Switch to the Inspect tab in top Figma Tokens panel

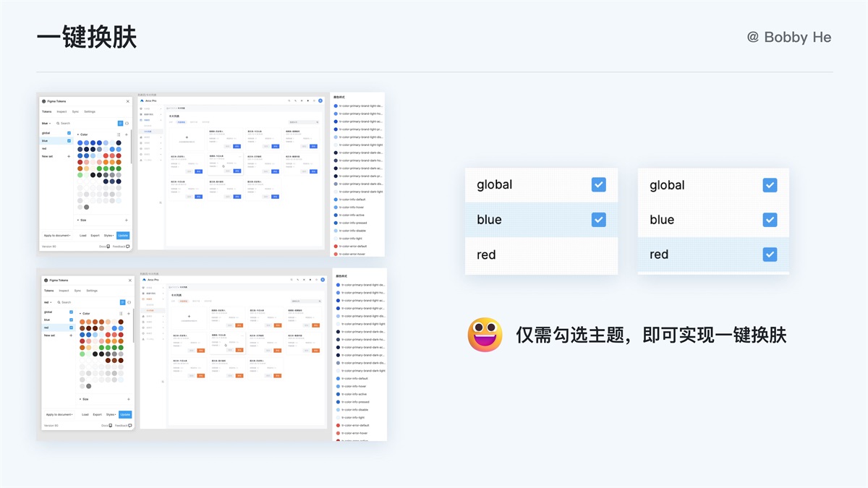[61, 112]
